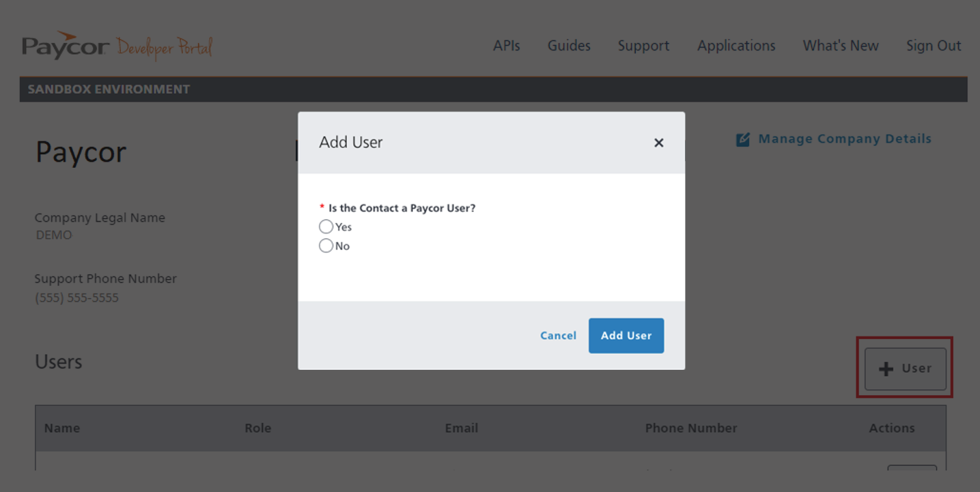980x492 pixels.
Task: Click the Paycor Developer Portal logo
Action: point(116,45)
